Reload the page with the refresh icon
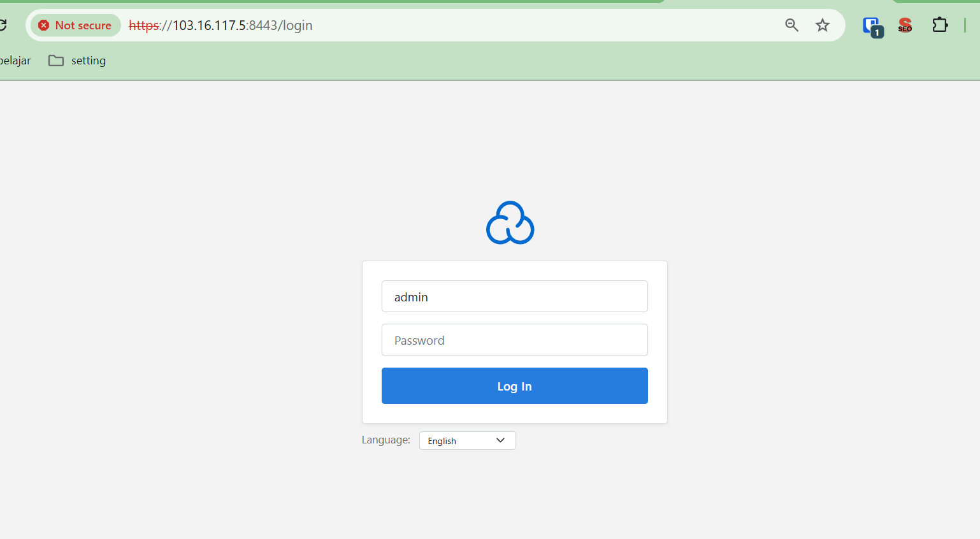This screenshot has height=539, width=980. 3,25
